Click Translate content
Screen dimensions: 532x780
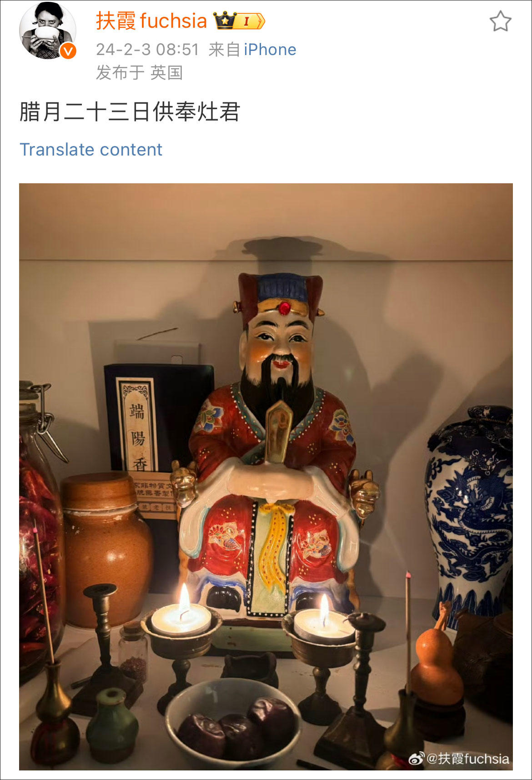[x=91, y=150]
